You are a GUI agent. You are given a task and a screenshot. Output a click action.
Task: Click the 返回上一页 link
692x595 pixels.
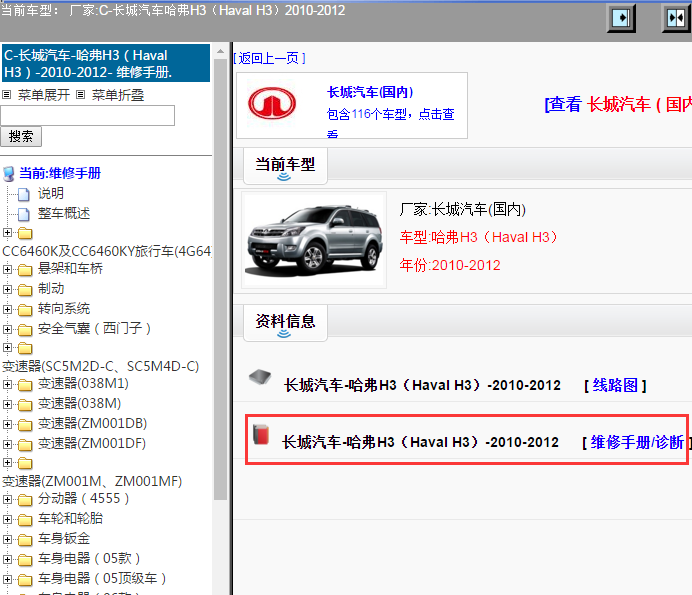coord(269,58)
